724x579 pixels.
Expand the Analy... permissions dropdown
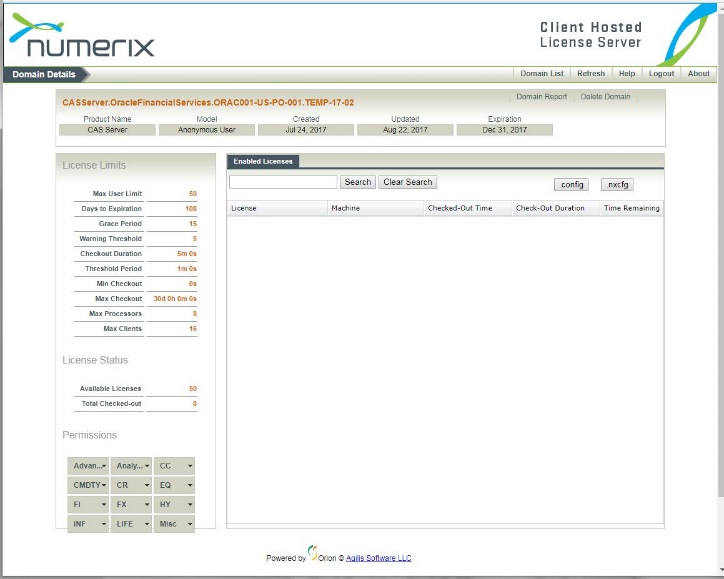(x=131, y=466)
